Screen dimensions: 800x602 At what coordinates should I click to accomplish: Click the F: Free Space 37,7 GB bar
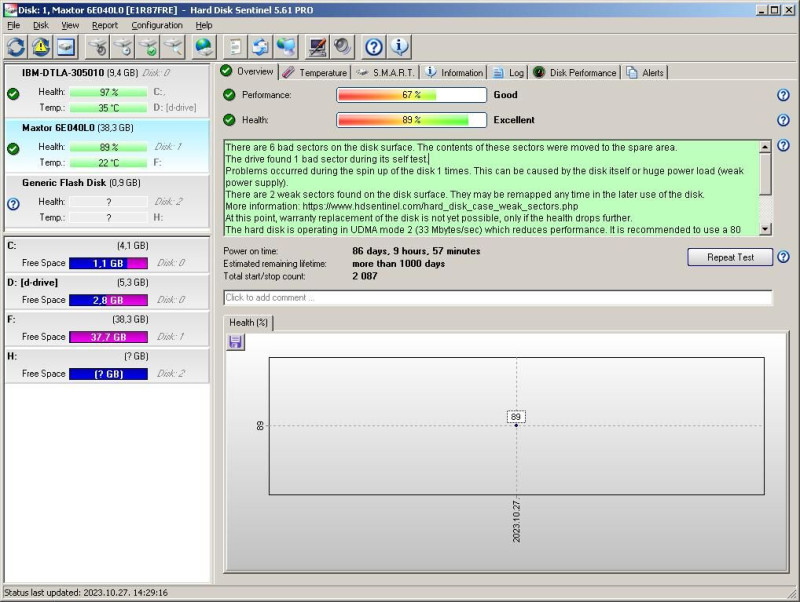pyautogui.click(x=108, y=337)
